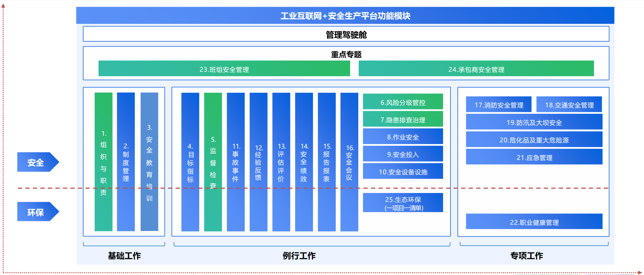Screen dimensions: 644x275
Task: Select the 10.安全设备设施 module
Action: click(x=403, y=172)
